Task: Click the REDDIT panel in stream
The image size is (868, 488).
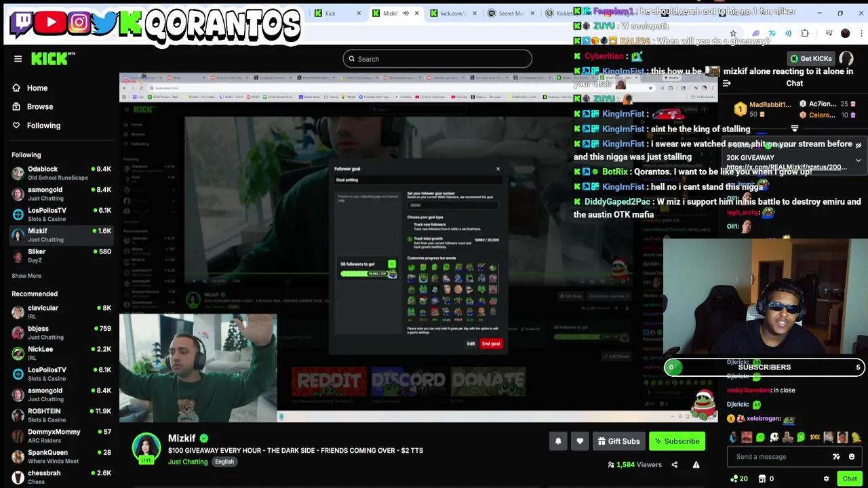Action: (329, 382)
